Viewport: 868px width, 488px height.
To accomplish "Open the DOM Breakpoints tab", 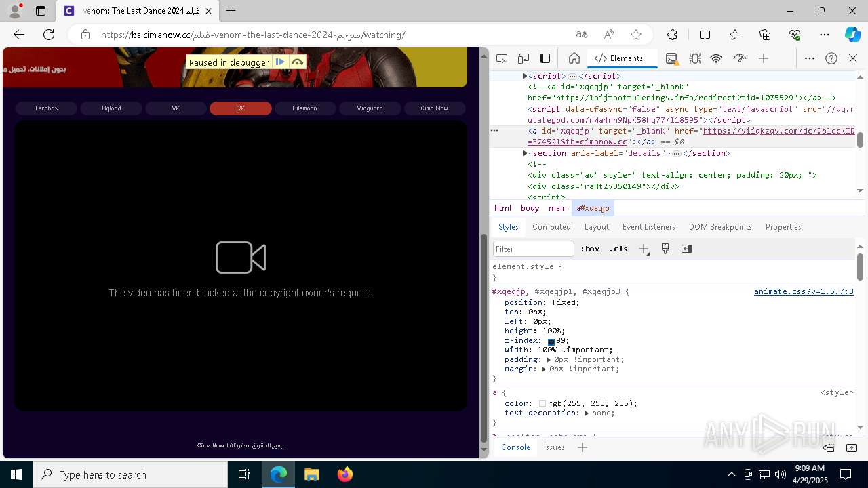I will 720,227.
